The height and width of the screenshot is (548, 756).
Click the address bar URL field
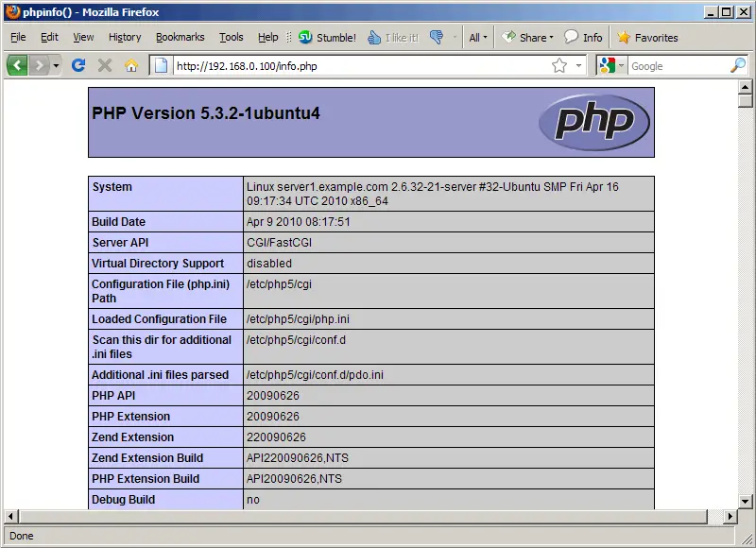coord(362,66)
